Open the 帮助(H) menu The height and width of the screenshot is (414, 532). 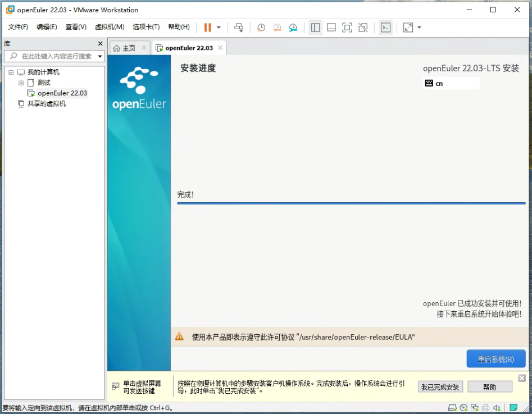[179, 27]
